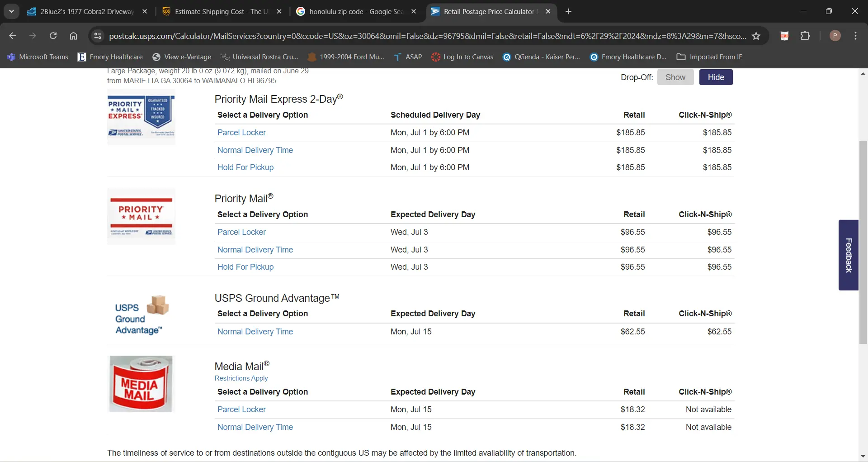The image size is (868, 462).
Task: Open the Log In to Canvas bookmark
Action: [462, 57]
